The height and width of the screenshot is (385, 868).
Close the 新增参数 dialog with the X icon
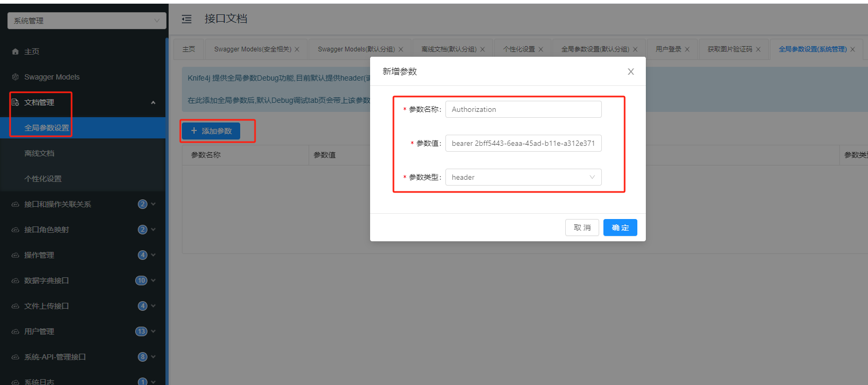(631, 72)
